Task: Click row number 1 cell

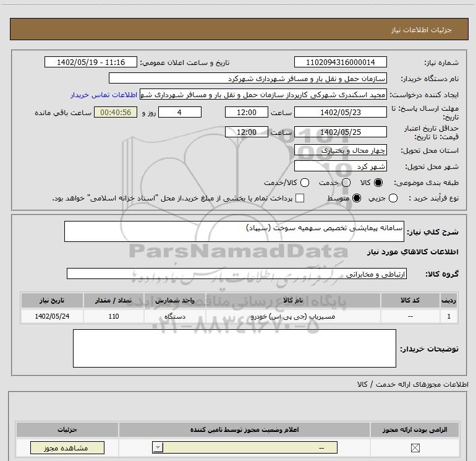Action: 449,316
